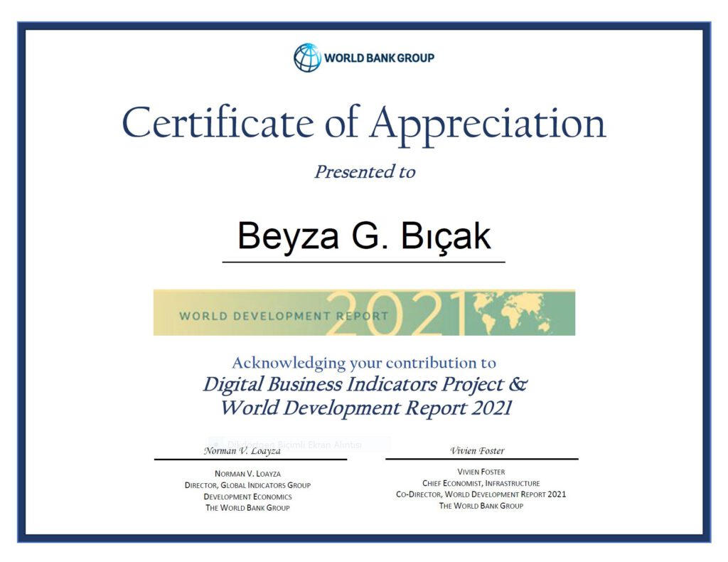The height and width of the screenshot is (562, 728).
Task: Click the world map graphic in the banner
Action: [510, 312]
